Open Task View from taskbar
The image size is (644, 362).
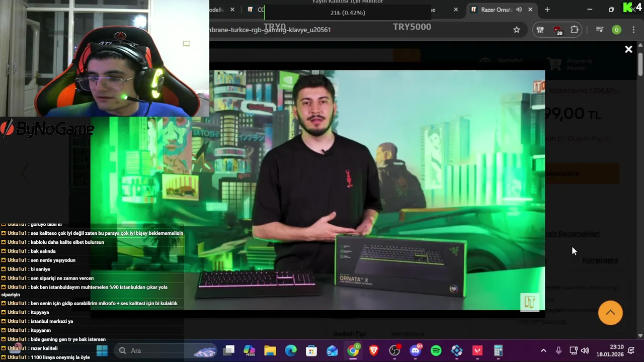[x=229, y=350]
